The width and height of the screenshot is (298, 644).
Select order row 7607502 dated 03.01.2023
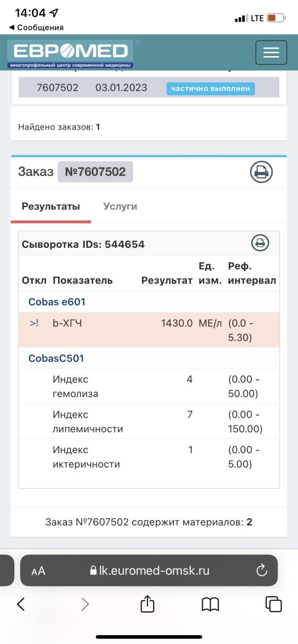coord(149,88)
